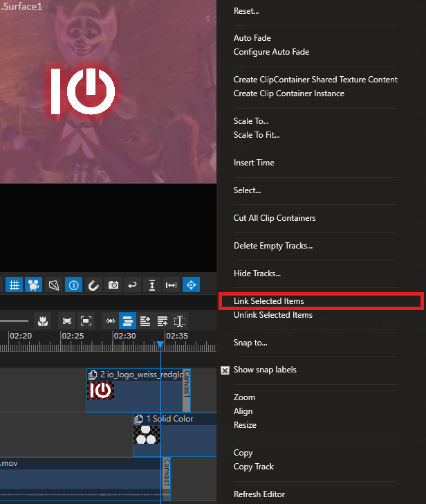Select the Scale To... menu option
426x504 pixels.
tap(251, 121)
